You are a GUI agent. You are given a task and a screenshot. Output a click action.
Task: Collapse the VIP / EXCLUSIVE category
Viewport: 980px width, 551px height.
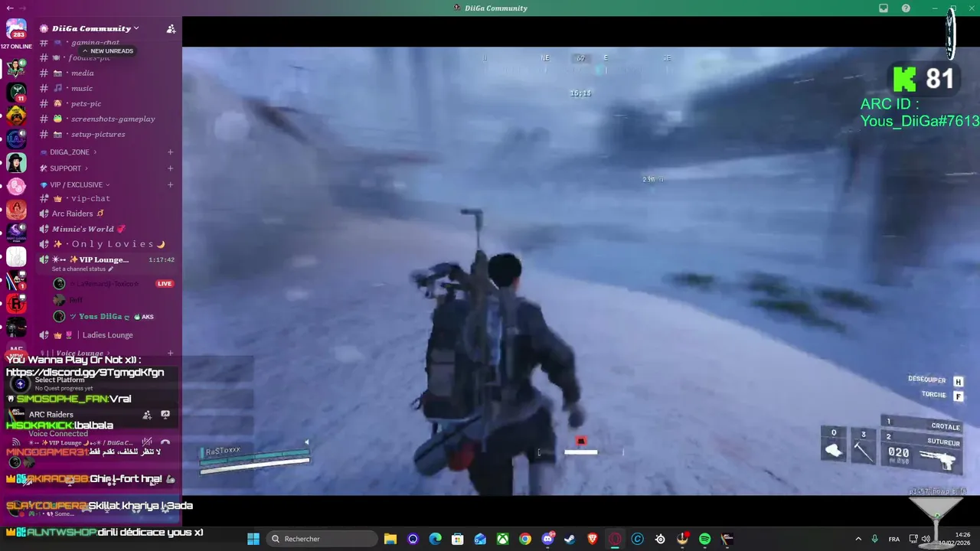76,184
